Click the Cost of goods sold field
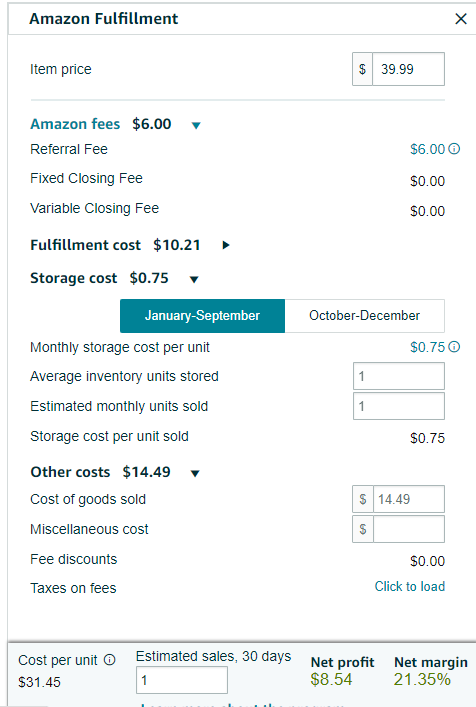Viewport: 476px width, 707px height. click(409, 499)
